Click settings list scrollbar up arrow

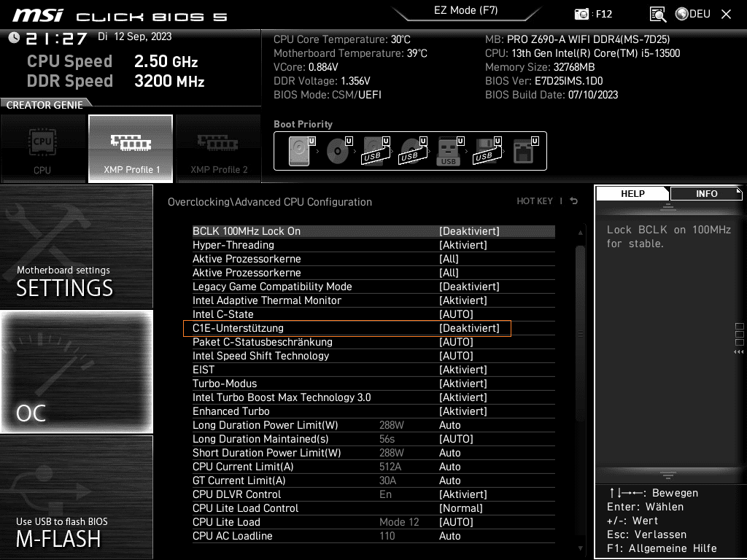coord(580,233)
